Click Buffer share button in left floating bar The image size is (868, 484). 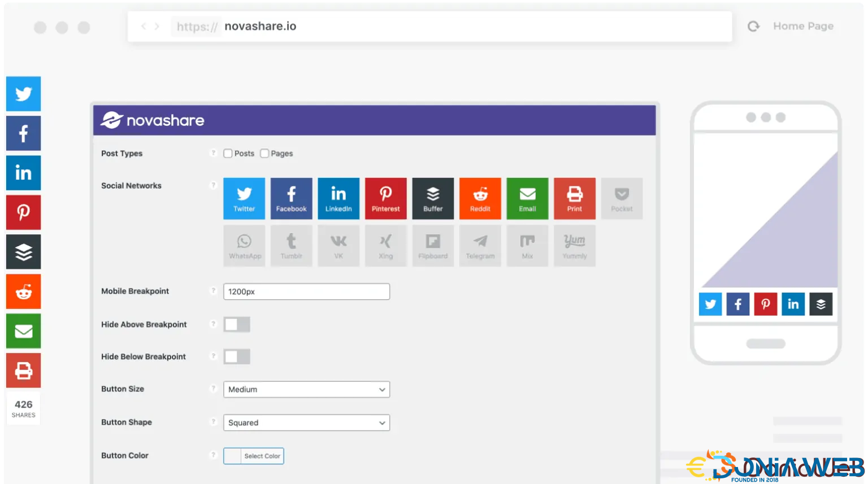[x=23, y=252]
